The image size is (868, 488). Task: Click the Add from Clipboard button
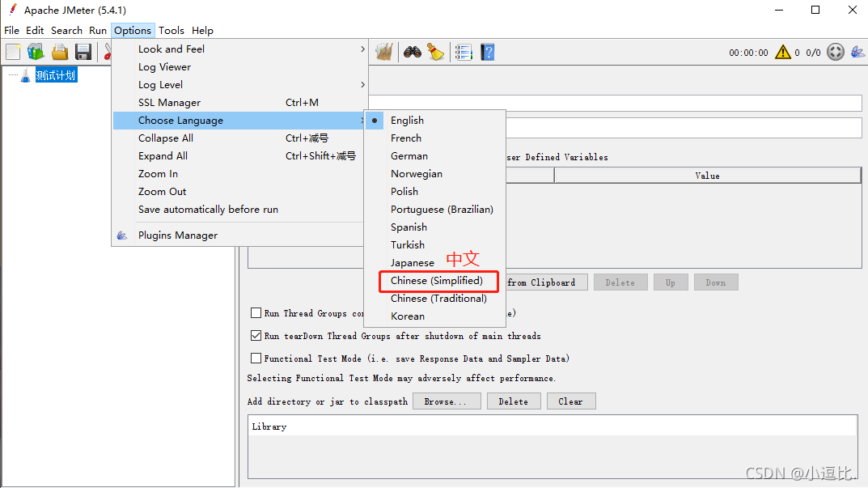(x=546, y=282)
